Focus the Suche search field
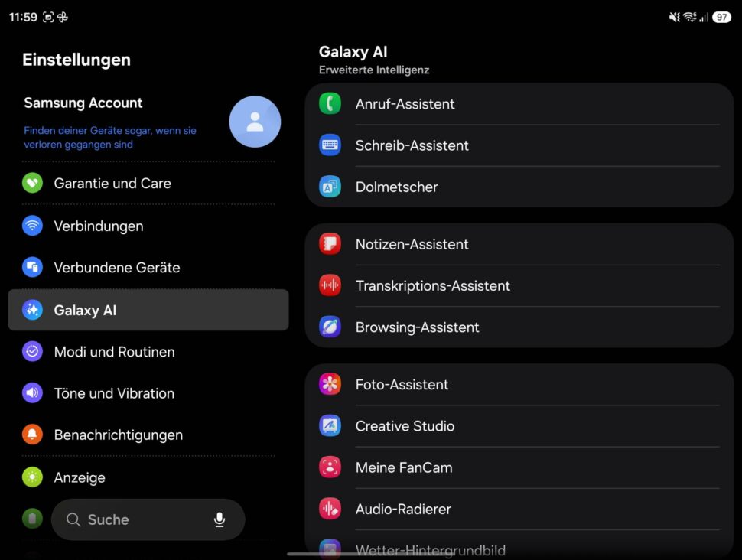This screenshot has width=742, height=560. [148, 519]
